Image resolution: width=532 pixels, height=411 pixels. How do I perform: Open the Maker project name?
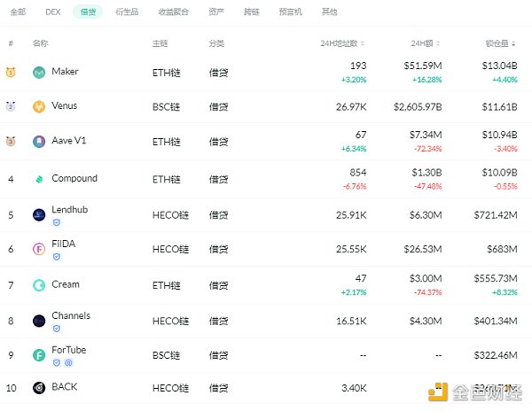click(65, 72)
